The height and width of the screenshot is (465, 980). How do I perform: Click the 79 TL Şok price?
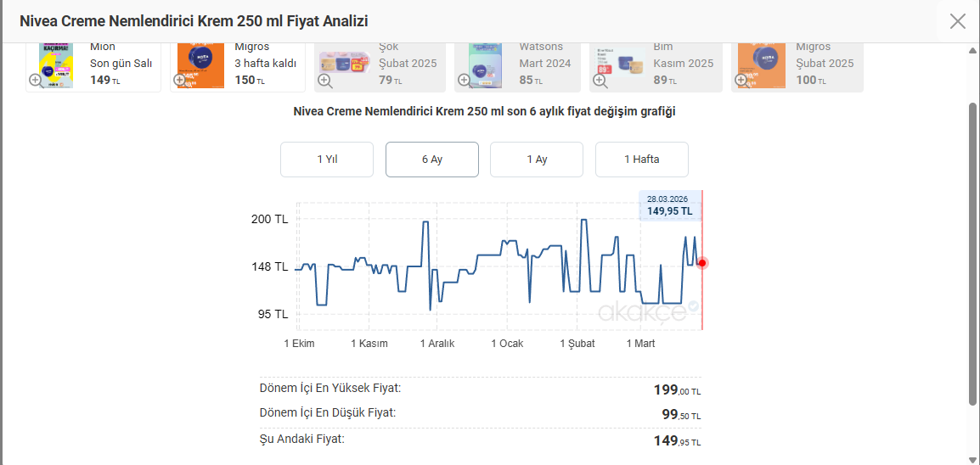click(391, 80)
